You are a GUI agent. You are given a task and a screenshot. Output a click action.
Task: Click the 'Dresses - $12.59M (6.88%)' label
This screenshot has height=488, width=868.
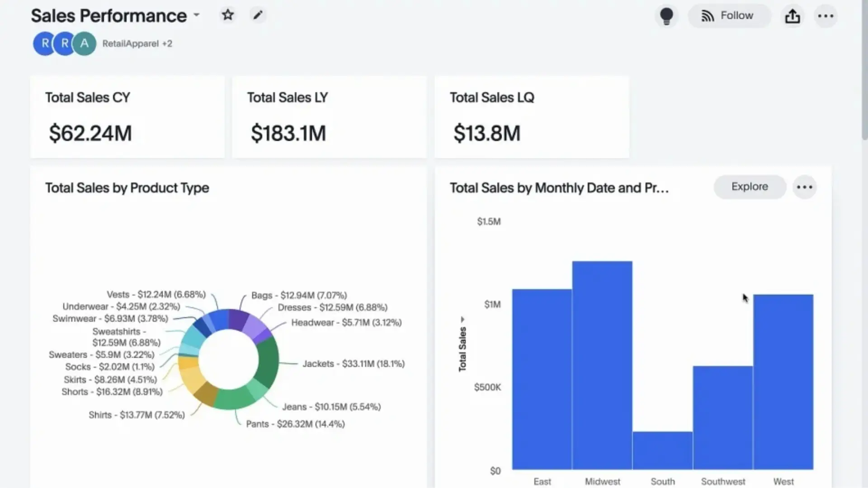click(x=332, y=307)
